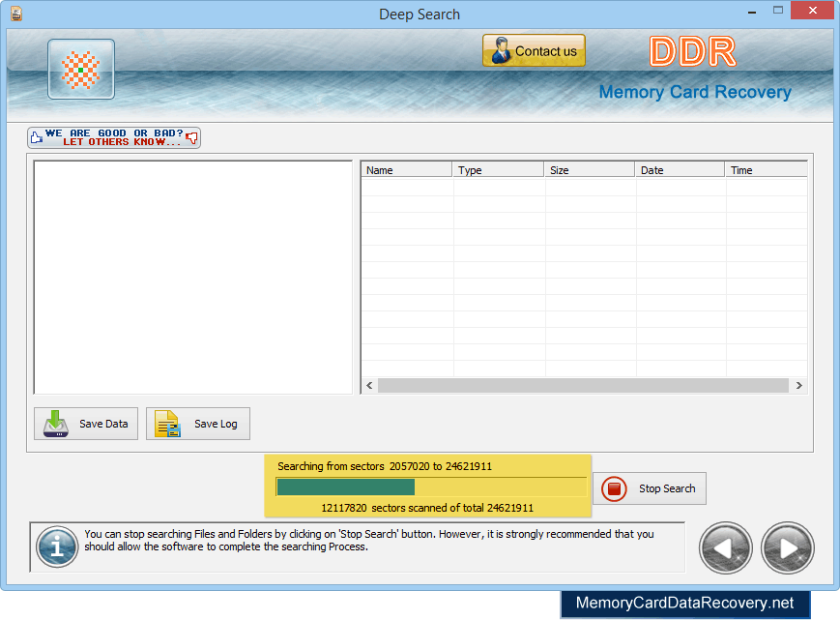The width and height of the screenshot is (840, 620).
Task: Minimize the Deep Search window
Action: coord(752,11)
